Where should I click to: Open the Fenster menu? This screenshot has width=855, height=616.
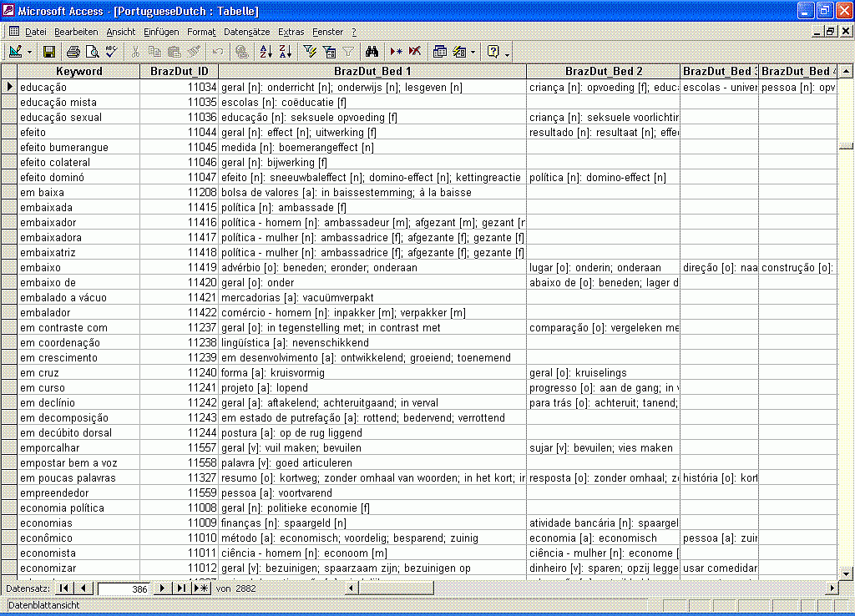(327, 33)
